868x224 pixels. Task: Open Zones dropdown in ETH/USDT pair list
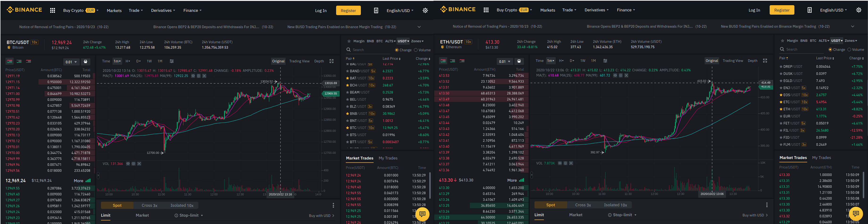(851, 41)
